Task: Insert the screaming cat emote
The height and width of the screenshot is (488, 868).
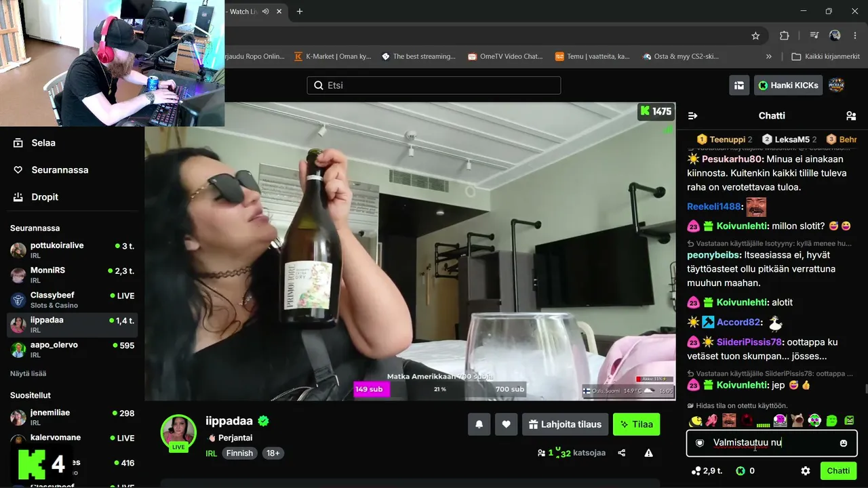Action: [x=797, y=420]
